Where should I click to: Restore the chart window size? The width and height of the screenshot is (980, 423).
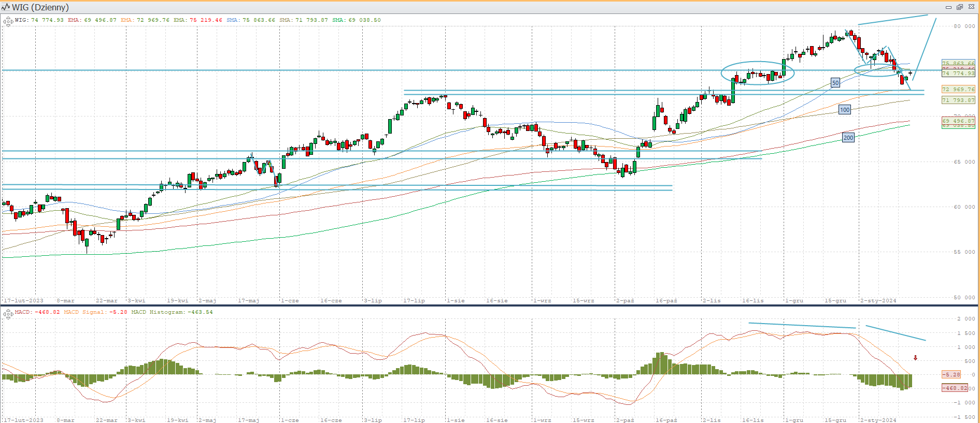pos(959,7)
